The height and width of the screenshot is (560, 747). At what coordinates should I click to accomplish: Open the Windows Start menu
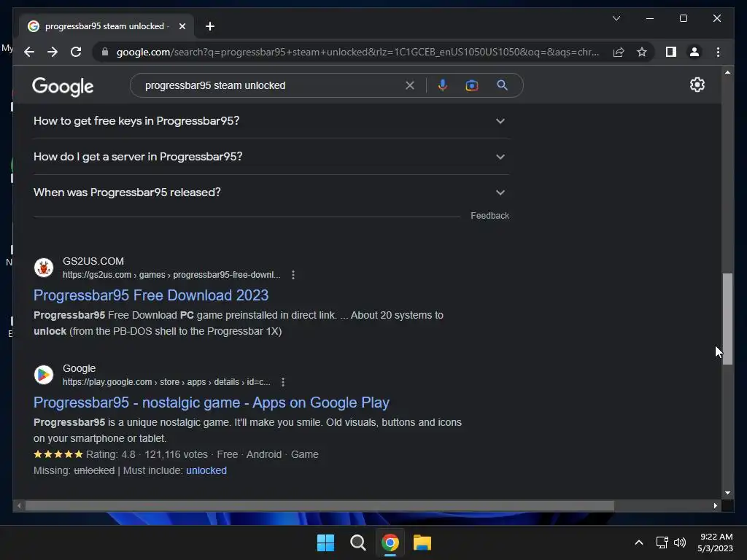click(x=326, y=542)
